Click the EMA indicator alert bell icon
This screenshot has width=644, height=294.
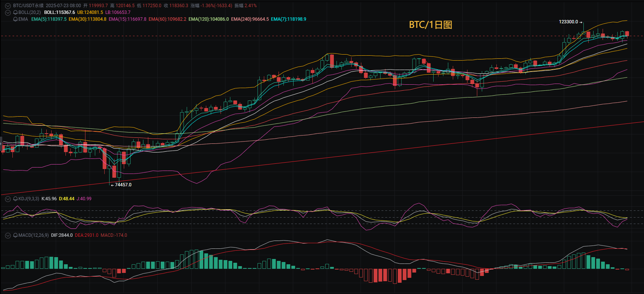[15, 19]
